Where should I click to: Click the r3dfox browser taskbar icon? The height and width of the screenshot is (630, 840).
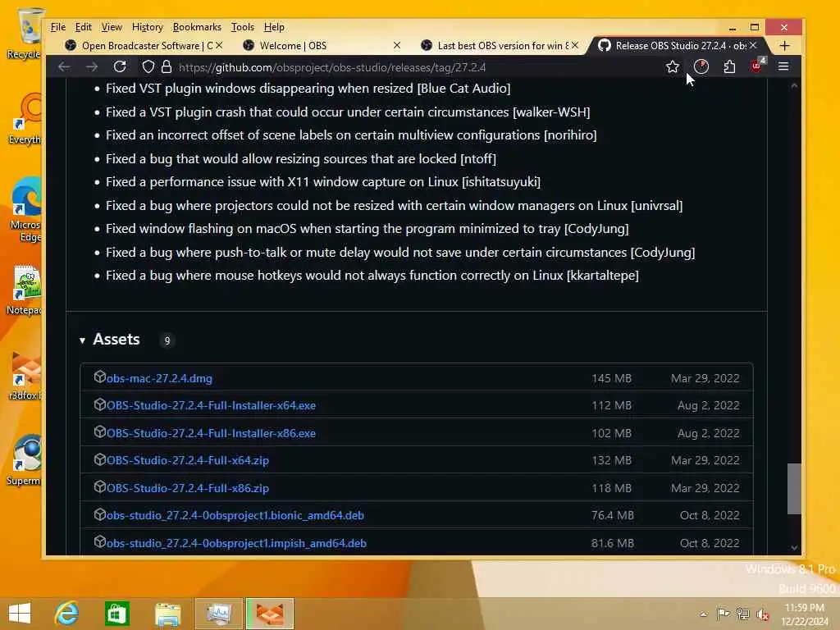tap(270, 613)
